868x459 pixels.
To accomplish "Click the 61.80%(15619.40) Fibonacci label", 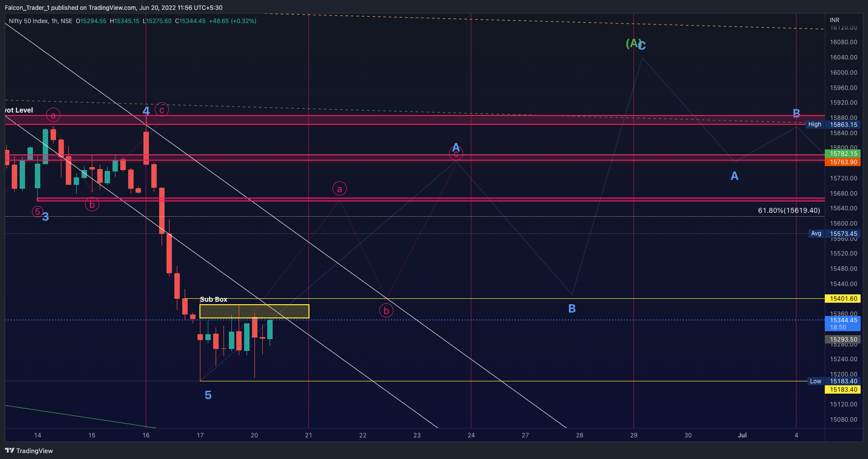I will click(789, 210).
